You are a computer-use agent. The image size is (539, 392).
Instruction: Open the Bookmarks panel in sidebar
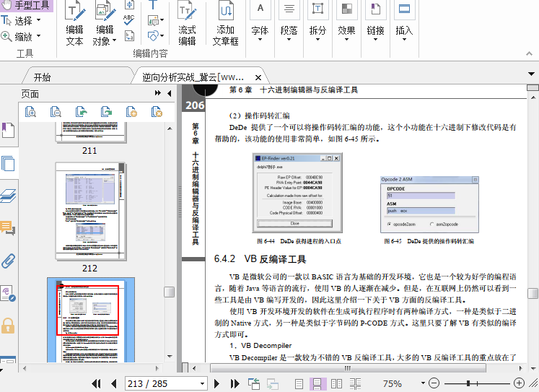click(8, 131)
